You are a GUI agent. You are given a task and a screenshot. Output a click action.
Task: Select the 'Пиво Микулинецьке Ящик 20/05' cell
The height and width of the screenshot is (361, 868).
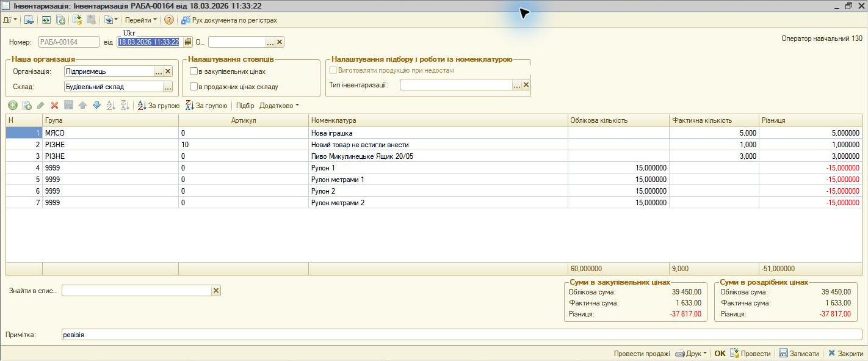coord(438,156)
